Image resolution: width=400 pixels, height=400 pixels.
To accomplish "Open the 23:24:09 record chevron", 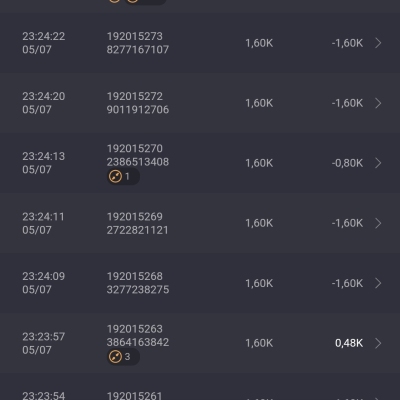I will pos(378,283).
